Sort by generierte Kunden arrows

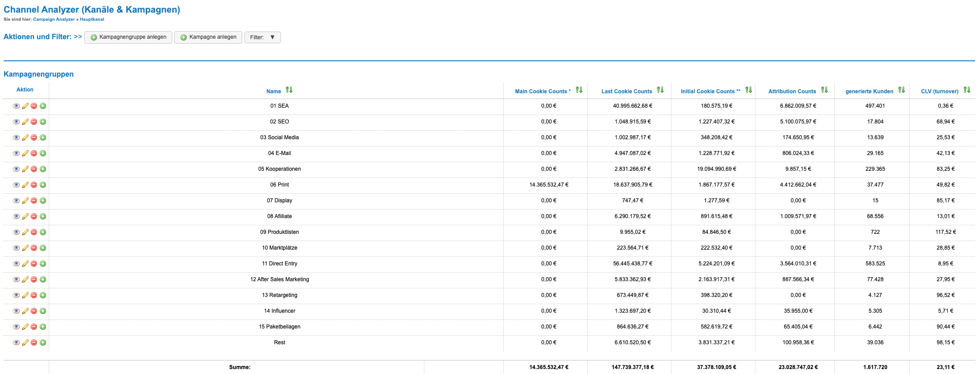point(902,90)
